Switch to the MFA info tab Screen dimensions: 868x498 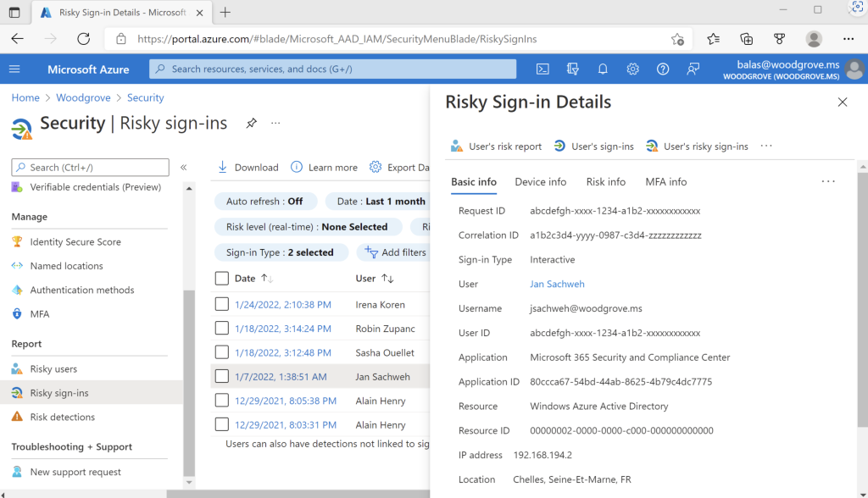tap(666, 182)
